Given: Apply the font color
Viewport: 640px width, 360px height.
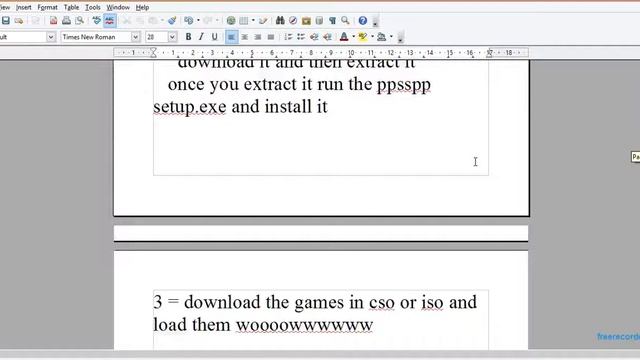Looking at the screenshot, I should click(x=344, y=37).
